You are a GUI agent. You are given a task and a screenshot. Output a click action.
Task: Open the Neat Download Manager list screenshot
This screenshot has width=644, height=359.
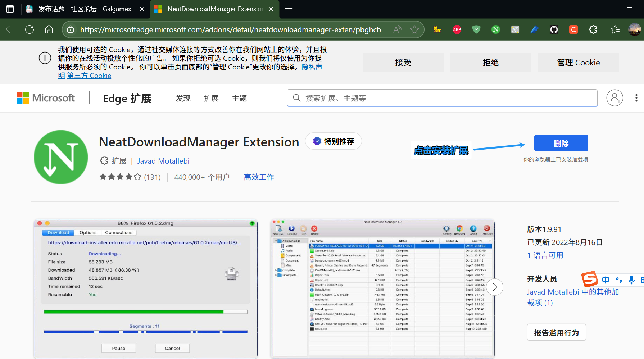click(382, 289)
